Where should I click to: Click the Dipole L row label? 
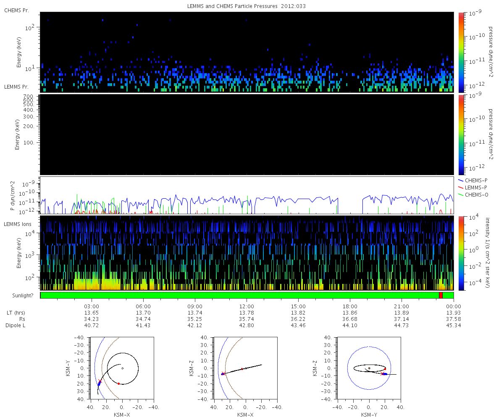coord(16,325)
